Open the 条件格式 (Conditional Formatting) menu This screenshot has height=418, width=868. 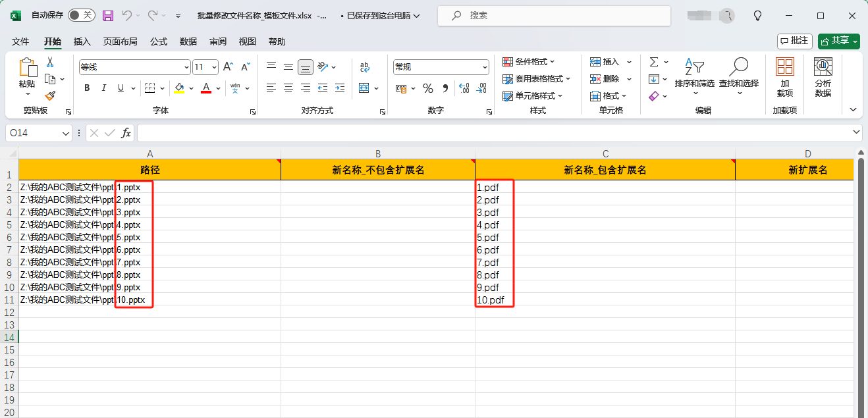coord(531,61)
